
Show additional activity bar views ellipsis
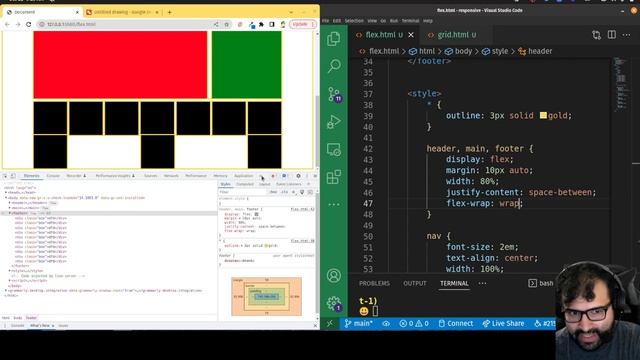[x=333, y=204]
